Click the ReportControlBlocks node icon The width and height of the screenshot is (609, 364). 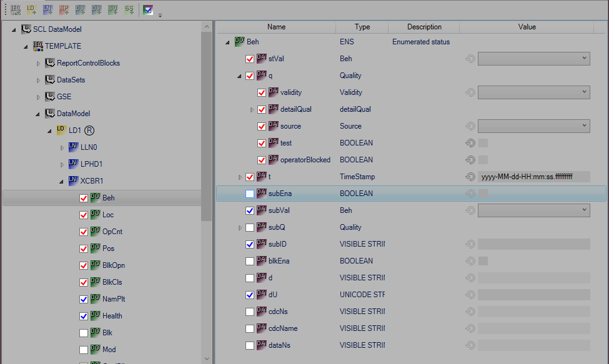(50, 63)
